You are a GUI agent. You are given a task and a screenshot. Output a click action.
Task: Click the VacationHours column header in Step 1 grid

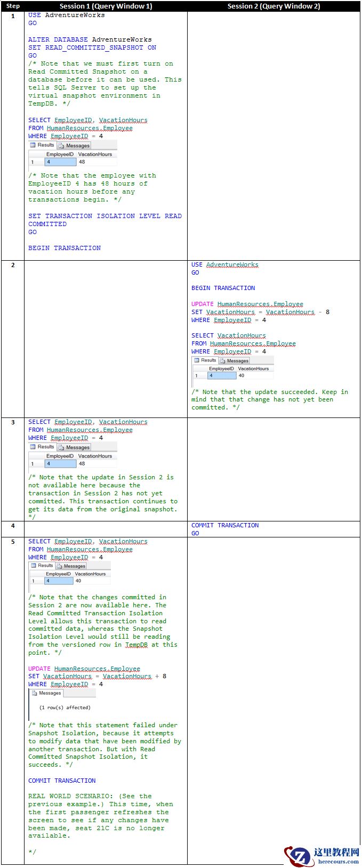95,154
